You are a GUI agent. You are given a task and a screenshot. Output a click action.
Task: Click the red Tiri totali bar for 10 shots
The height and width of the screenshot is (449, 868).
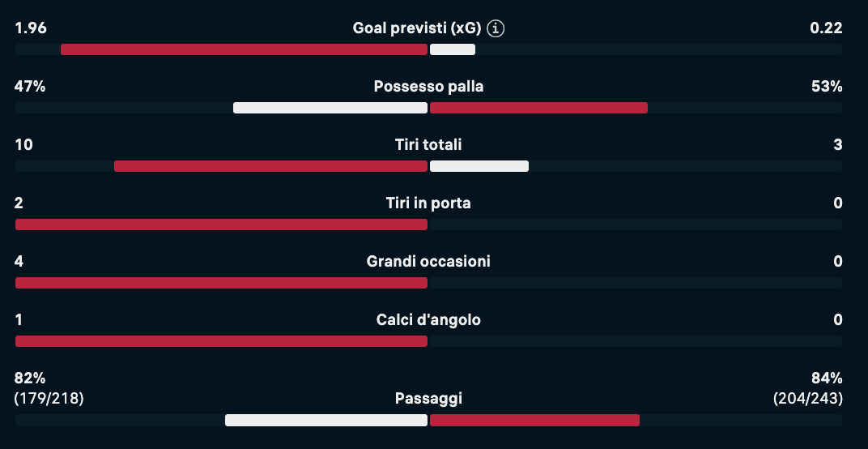click(x=270, y=166)
